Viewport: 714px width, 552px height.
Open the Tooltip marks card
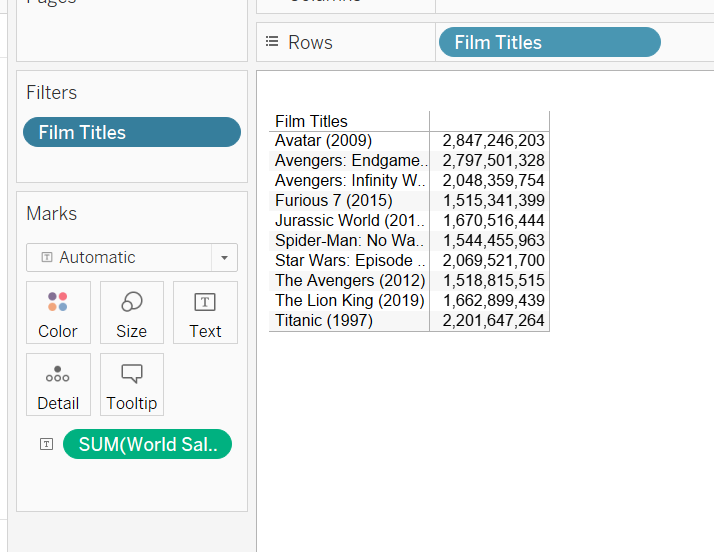(x=132, y=384)
